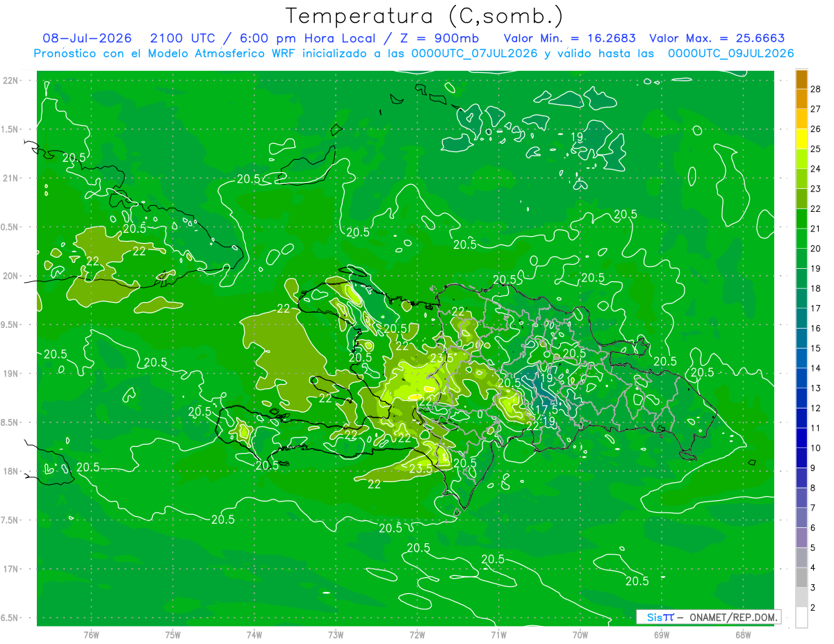
Task: Click the legend swatch between 22 and 23
Action: point(801,199)
